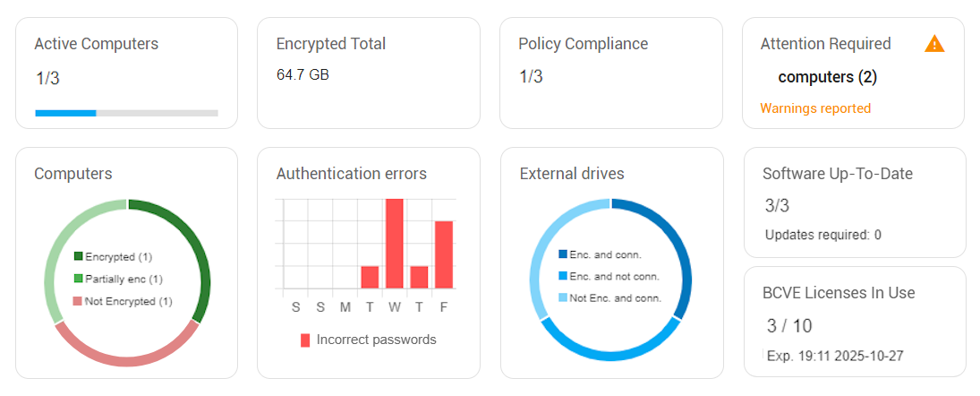Open the Warnings reported link
The width and height of the screenshot is (980, 396).
tap(815, 108)
